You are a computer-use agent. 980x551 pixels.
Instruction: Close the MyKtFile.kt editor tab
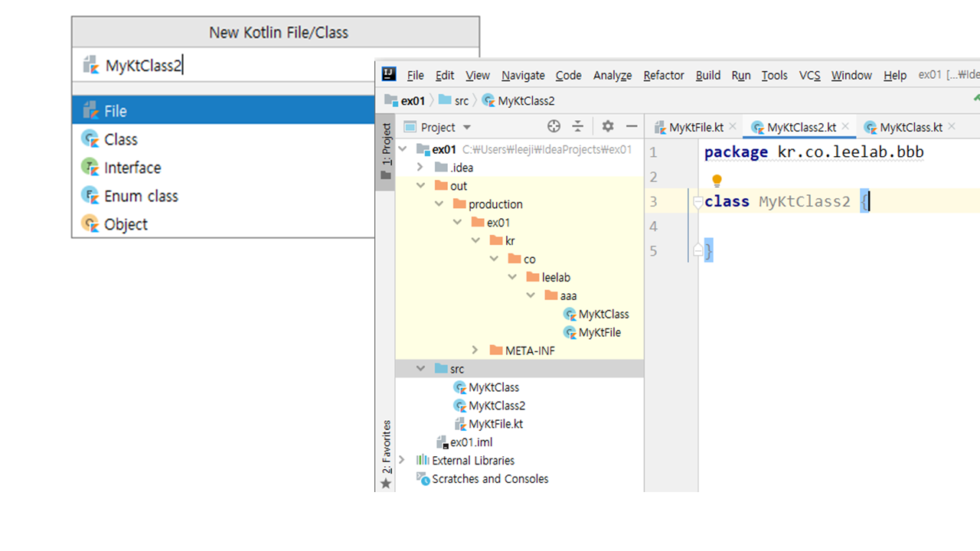coord(732,127)
